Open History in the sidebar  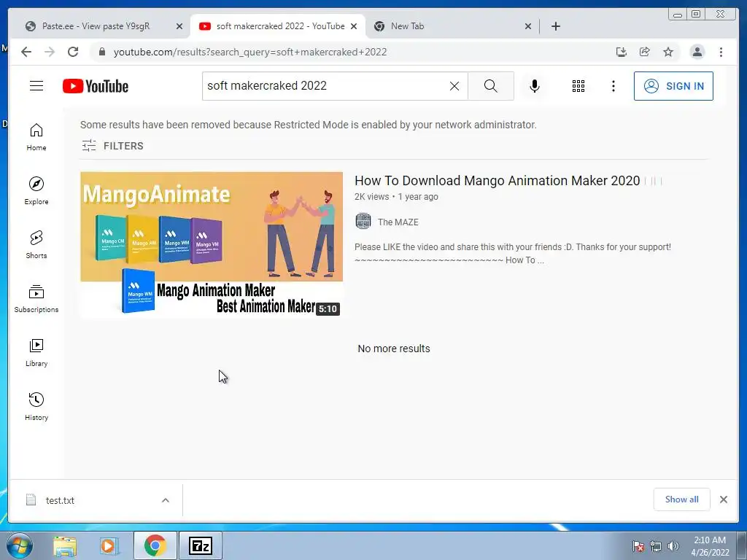[36, 406]
